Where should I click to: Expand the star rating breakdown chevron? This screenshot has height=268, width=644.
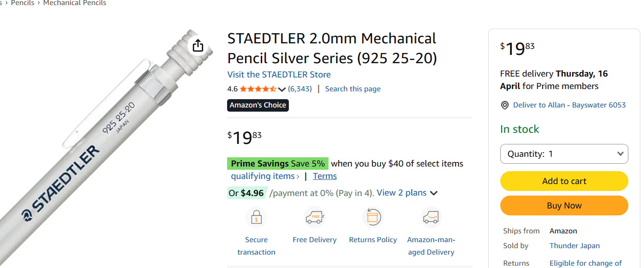(282, 89)
